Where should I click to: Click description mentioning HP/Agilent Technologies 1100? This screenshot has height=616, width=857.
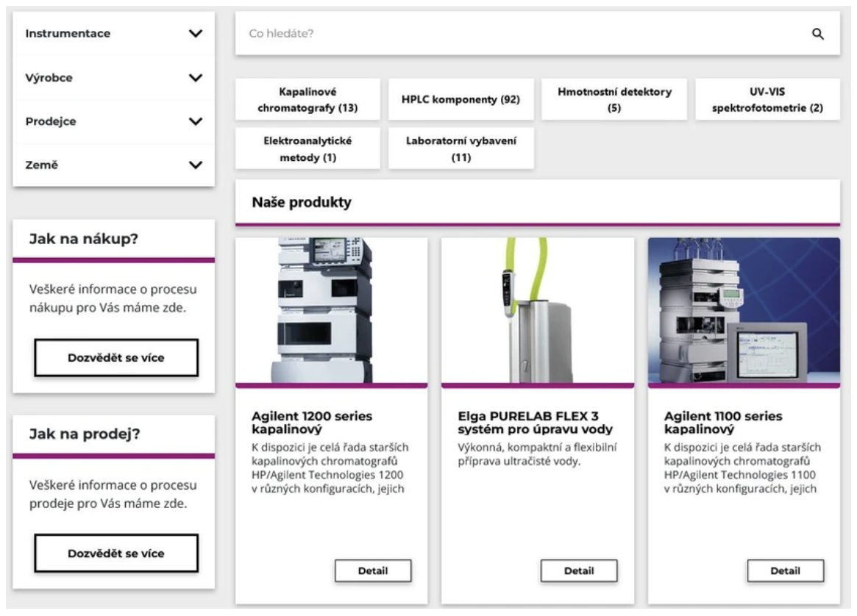pyautogui.click(x=743, y=468)
